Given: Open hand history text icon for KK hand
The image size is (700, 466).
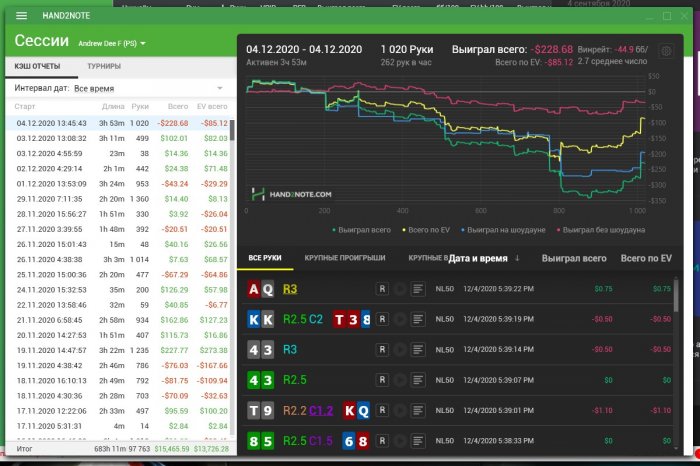Looking at the screenshot, I should pos(418,319).
